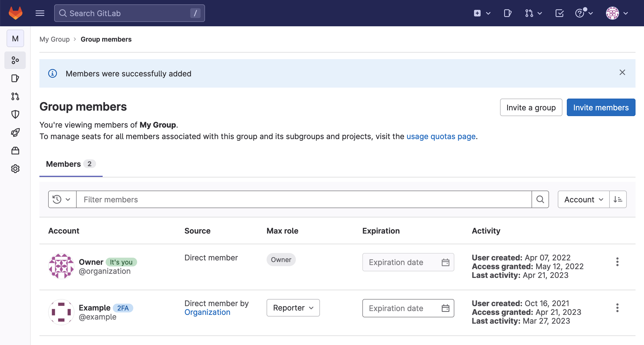
Task: Open Security and Compliance shield icon
Action: pyautogui.click(x=15, y=114)
